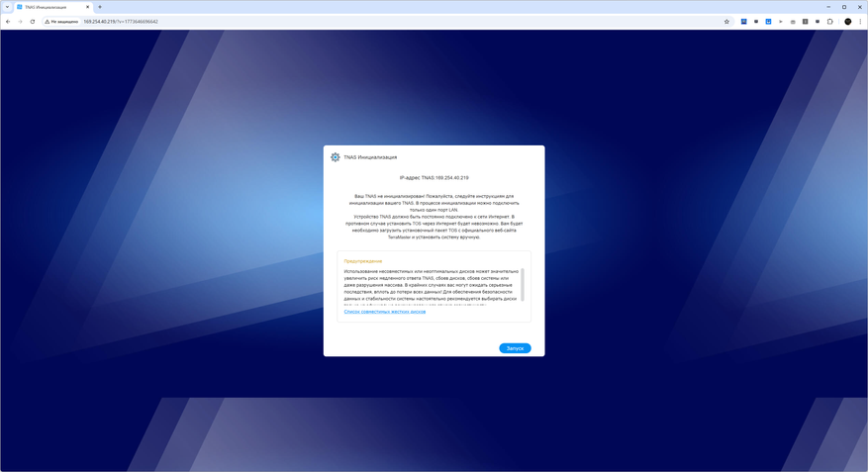Minimize the browser window
This screenshot has height=472, width=868.
click(x=828, y=7)
